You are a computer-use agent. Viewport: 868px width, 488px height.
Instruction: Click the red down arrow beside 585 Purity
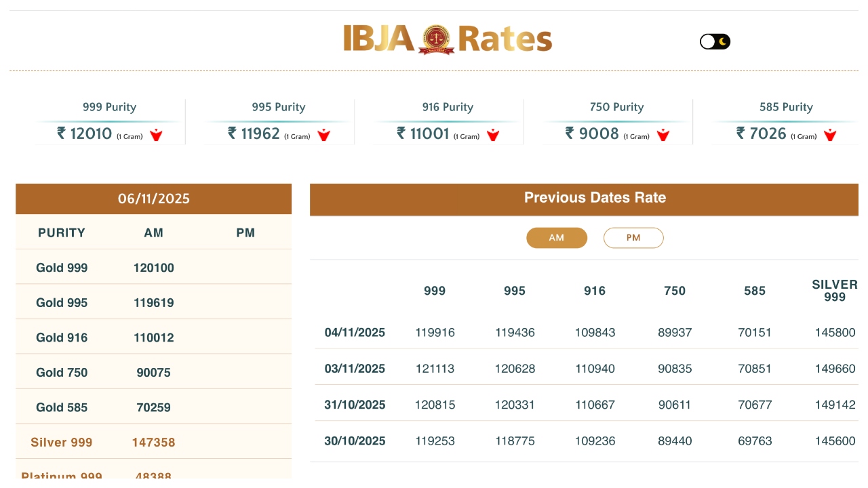[830, 135]
